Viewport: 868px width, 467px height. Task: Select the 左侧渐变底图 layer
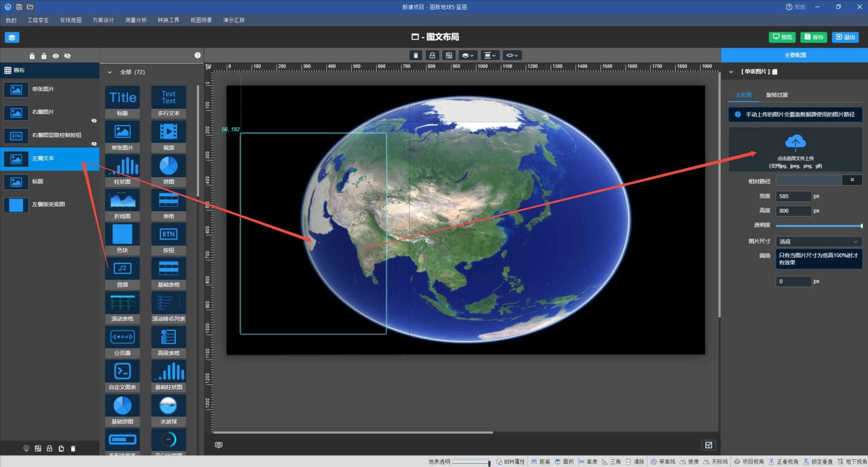click(x=50, y=204)
